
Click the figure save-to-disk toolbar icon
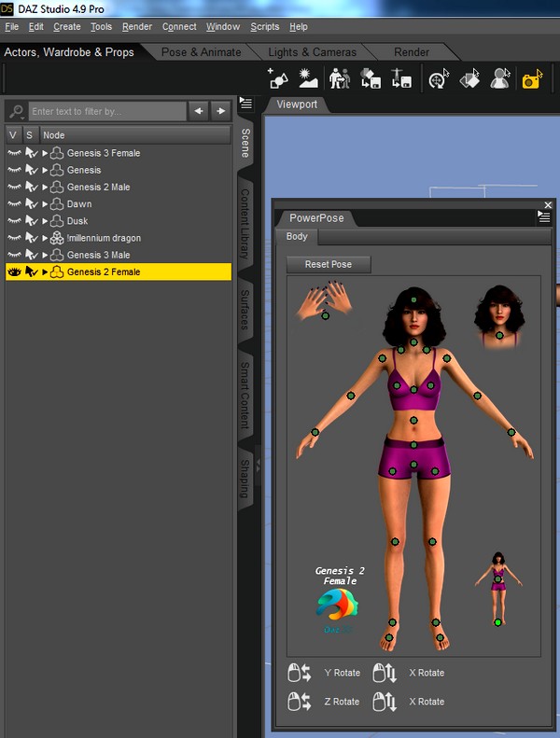click(400, 78)
